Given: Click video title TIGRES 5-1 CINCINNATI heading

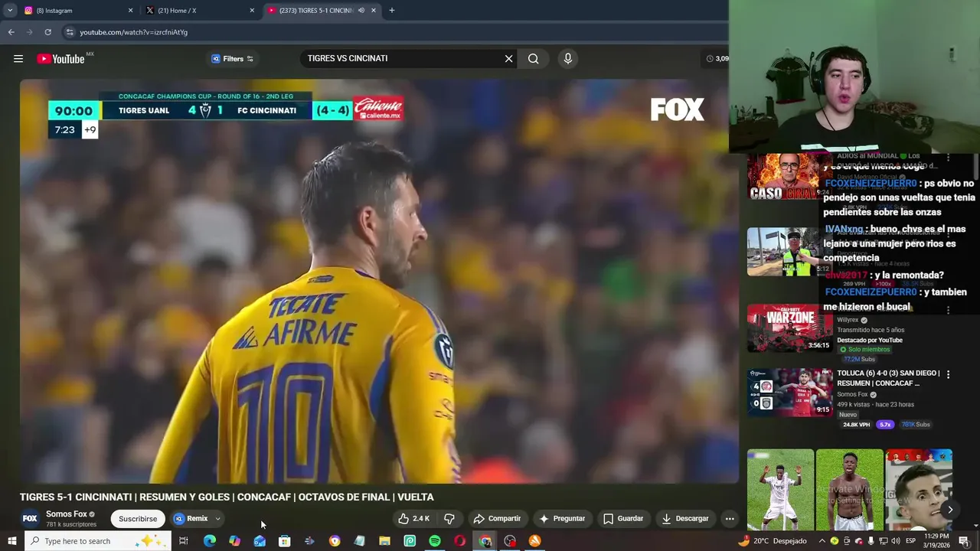Looking at the screenshot, I should click(227, 497).
